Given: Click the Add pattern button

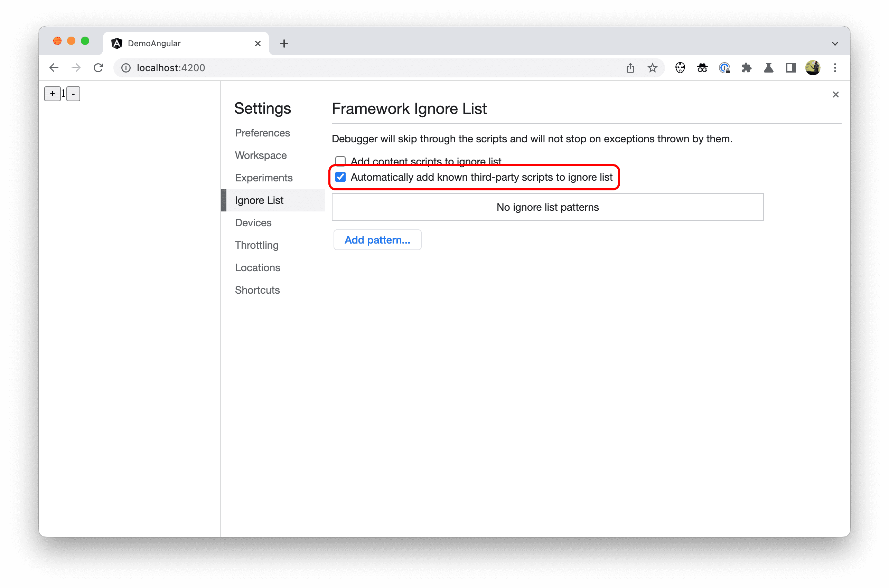Looking at the screenshot, I should (377, 239).
